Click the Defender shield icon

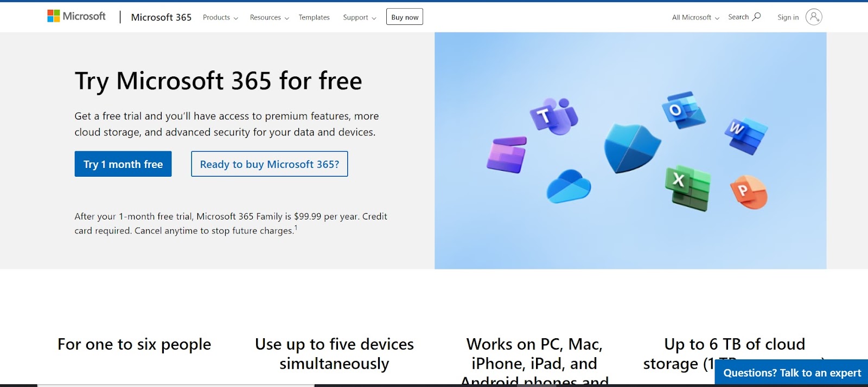(x=632, y=148)
